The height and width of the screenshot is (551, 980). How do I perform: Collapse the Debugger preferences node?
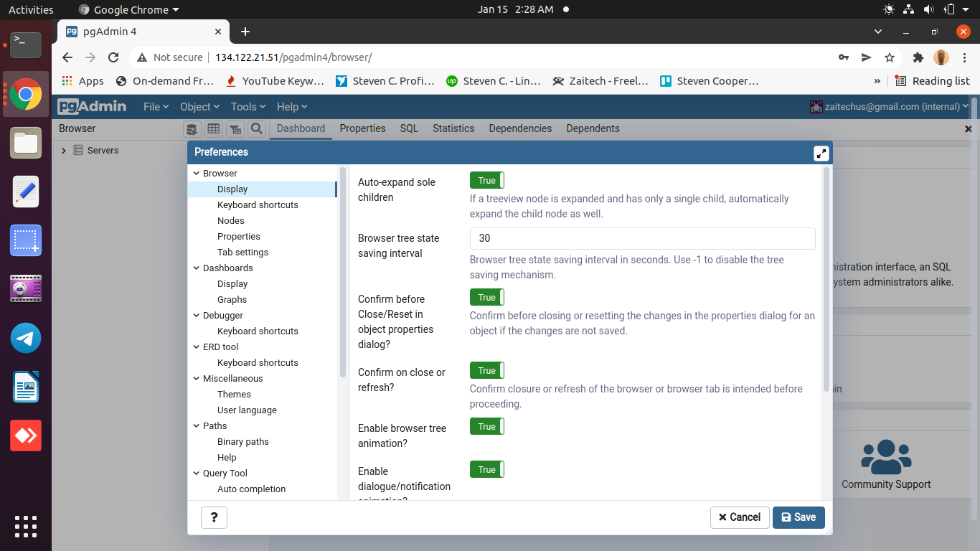[x=196, y=316]
